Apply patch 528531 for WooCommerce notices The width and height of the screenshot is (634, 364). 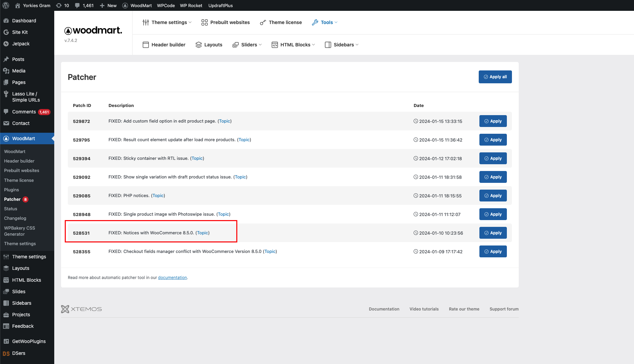click(493, 233)
